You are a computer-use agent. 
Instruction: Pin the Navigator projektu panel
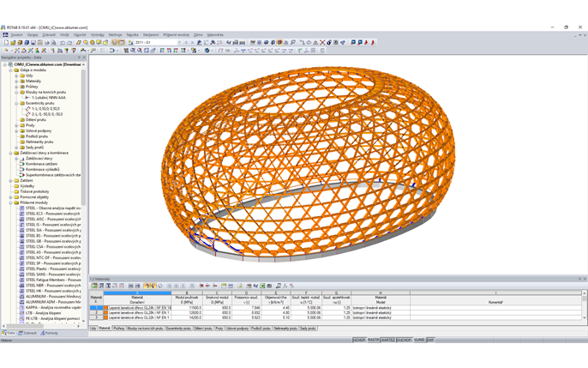(x=79, y=57)
